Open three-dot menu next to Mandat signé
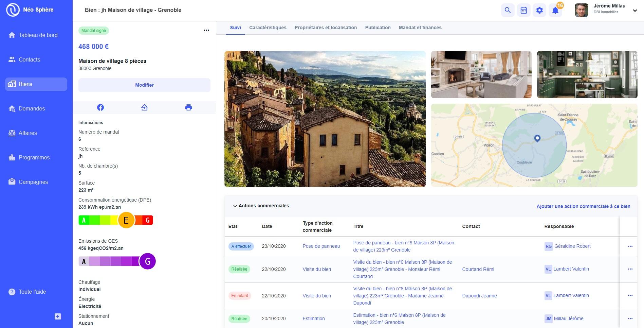Viewport: 644px width, 328px height. pos(206,30)
